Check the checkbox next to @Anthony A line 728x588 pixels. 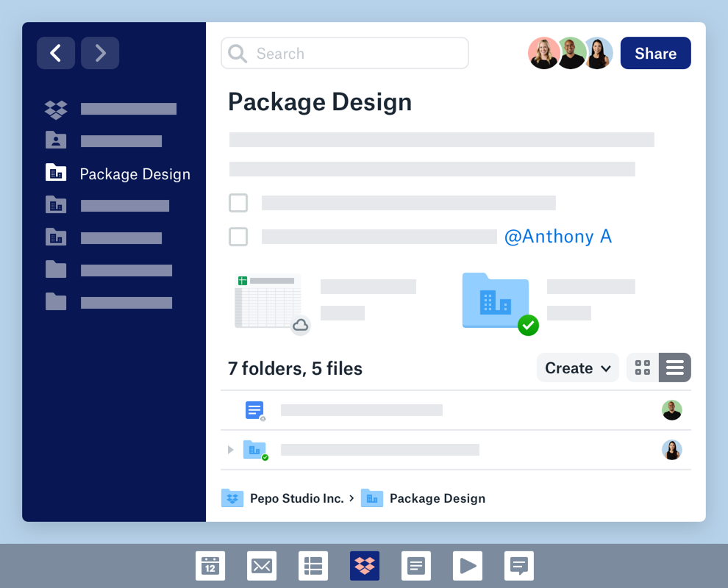coord(238,237)
